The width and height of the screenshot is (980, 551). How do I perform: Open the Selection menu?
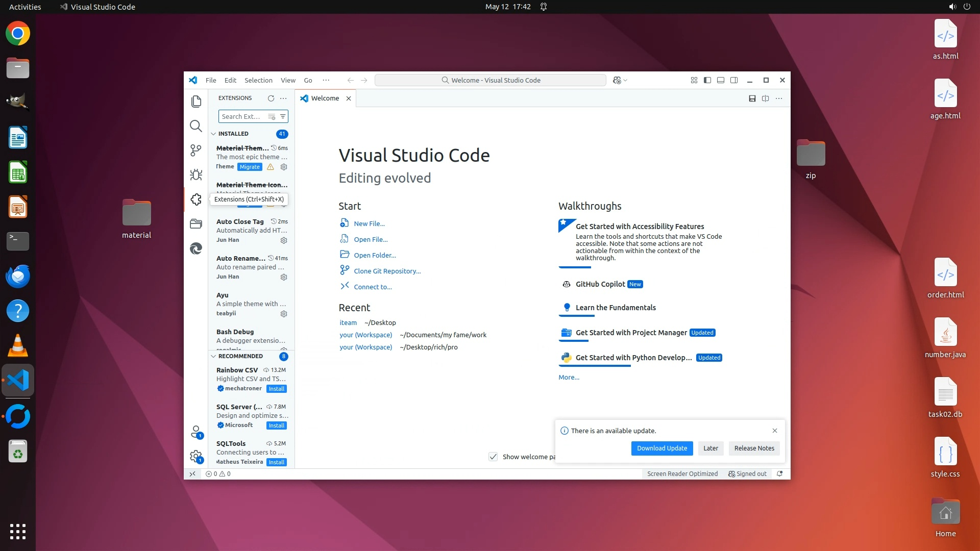point(258,80)
